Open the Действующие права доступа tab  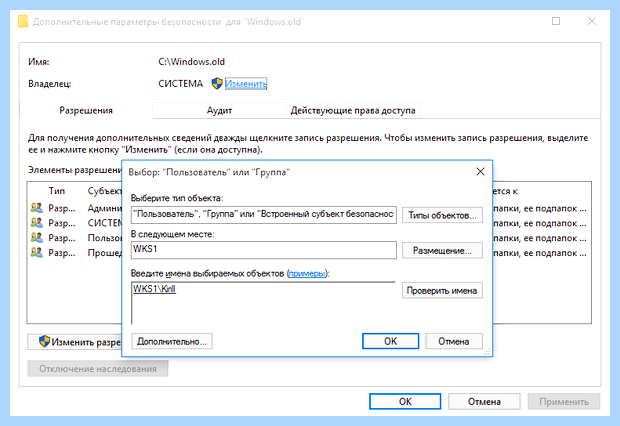click(353, 110)
